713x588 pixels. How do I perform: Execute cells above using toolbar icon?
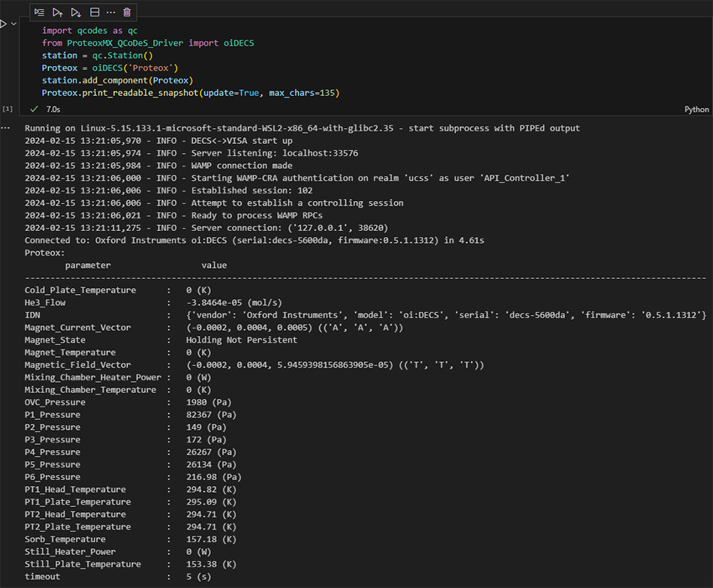(58, 12)
